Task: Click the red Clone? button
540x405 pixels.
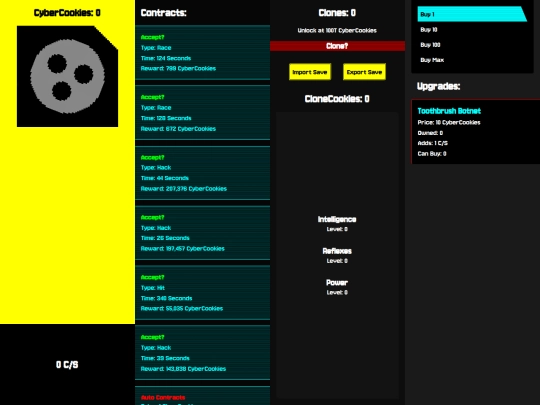Action: [337, 46]
